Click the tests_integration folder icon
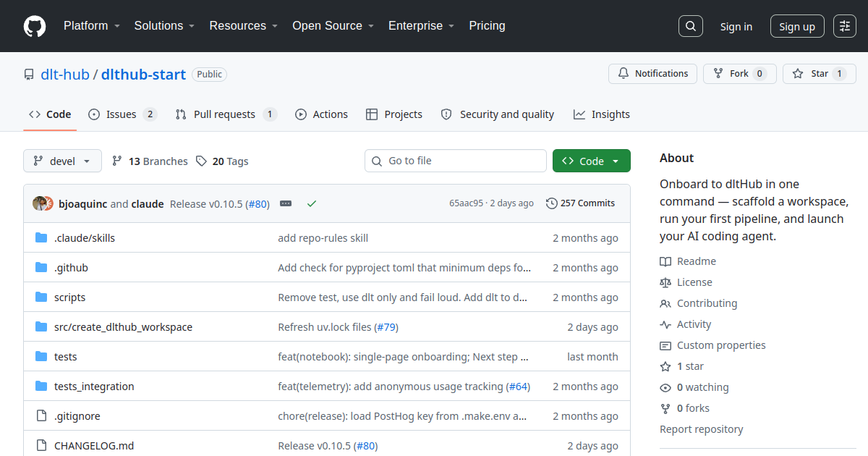 tap(41, 387)
